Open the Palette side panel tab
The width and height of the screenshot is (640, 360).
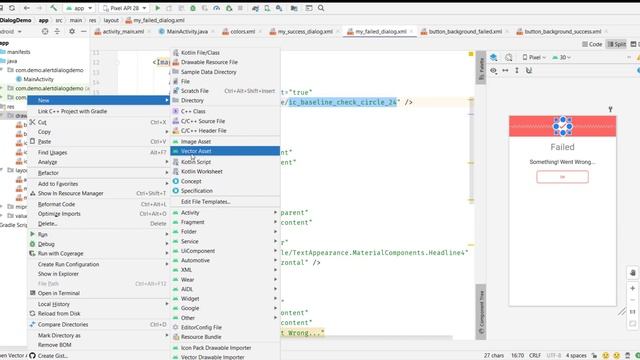coord(481,68)
